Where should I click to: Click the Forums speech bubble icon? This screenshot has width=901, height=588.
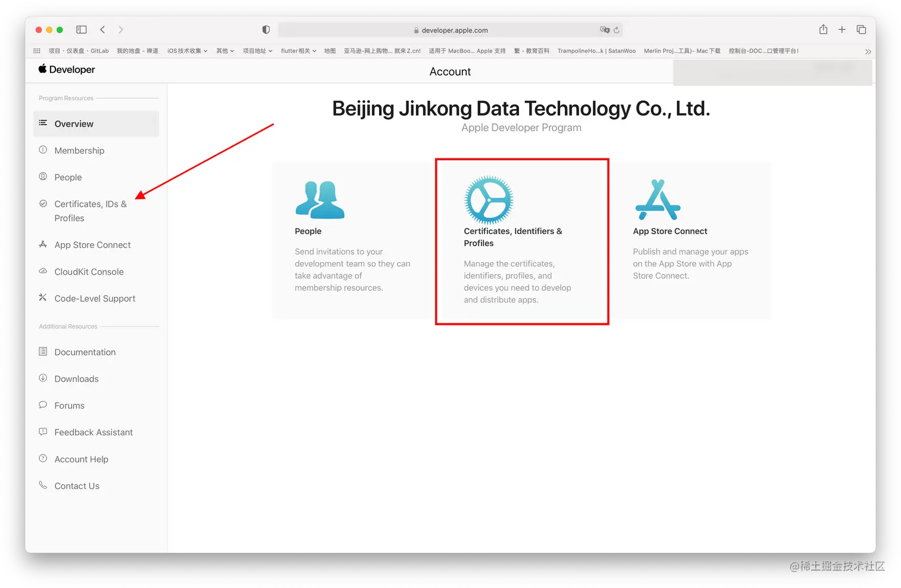point(43,405)
